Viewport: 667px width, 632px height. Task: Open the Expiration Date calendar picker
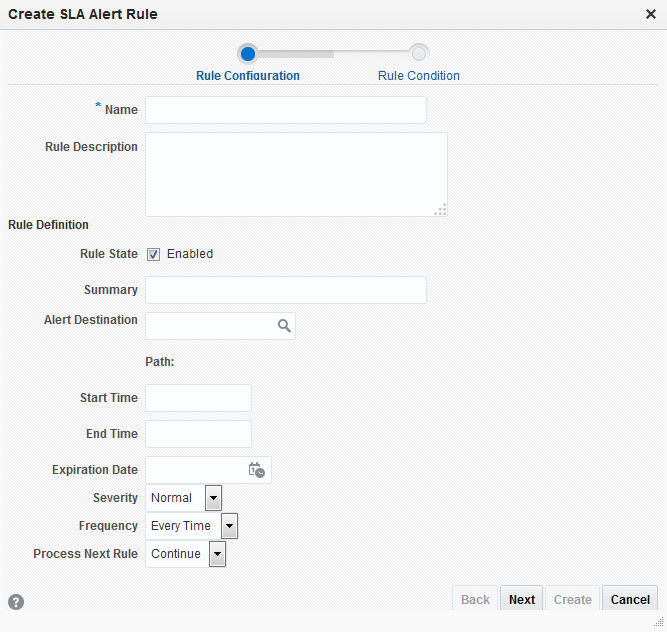pos(257,470)
